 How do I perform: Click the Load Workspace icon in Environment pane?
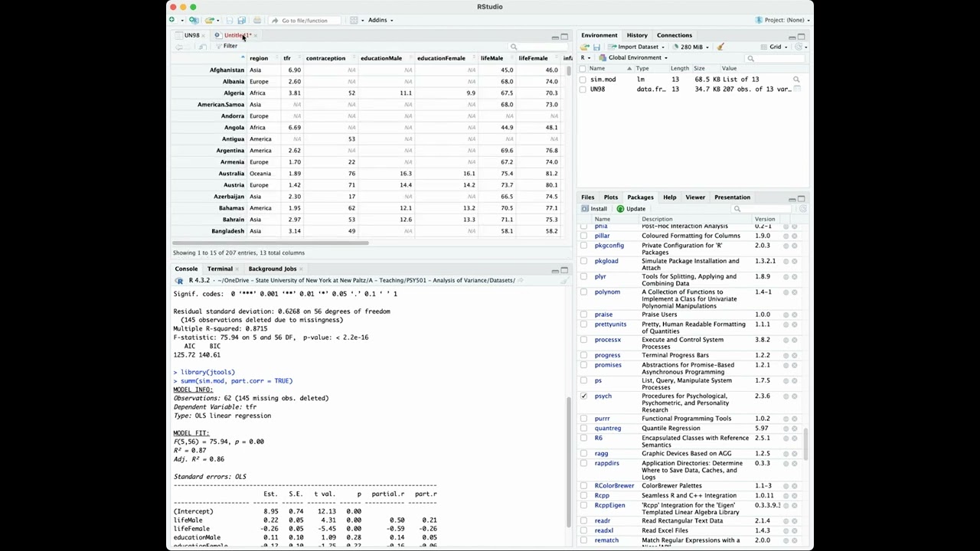pos(585,47)
